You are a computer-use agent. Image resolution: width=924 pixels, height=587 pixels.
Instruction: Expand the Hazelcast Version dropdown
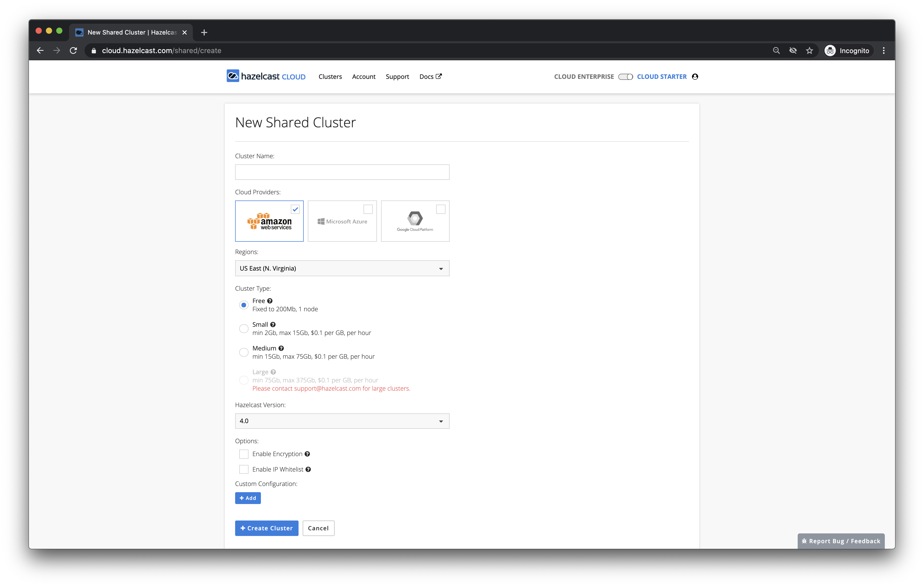(x=342, y=421)
